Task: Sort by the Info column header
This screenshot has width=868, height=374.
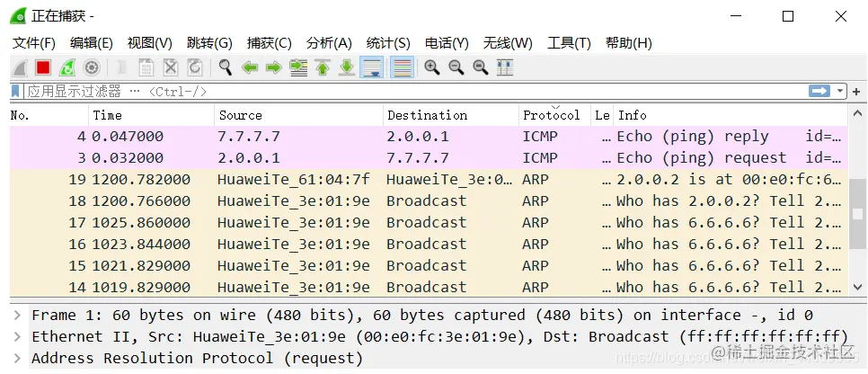Action: point(730,115)
